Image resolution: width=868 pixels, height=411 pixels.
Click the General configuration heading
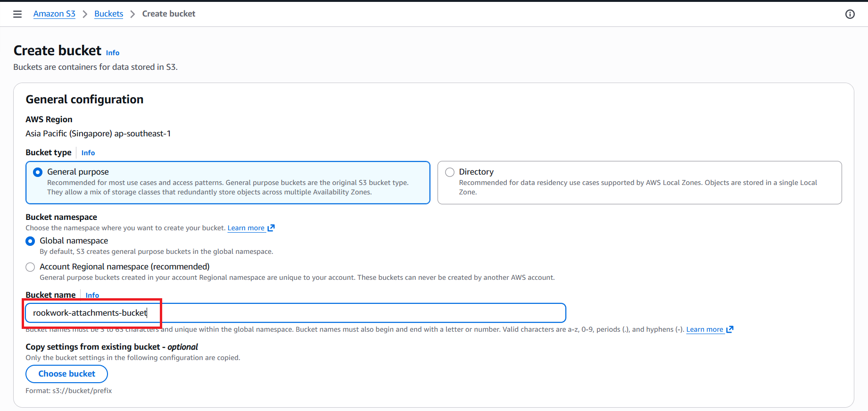click(84, 100)
